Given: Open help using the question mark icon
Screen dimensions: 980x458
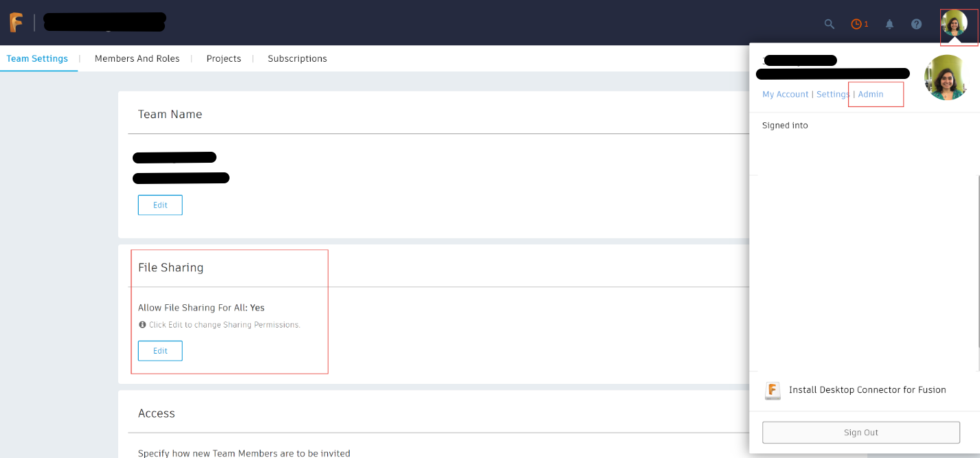Looking at the screenshot, I should [916, 23].
